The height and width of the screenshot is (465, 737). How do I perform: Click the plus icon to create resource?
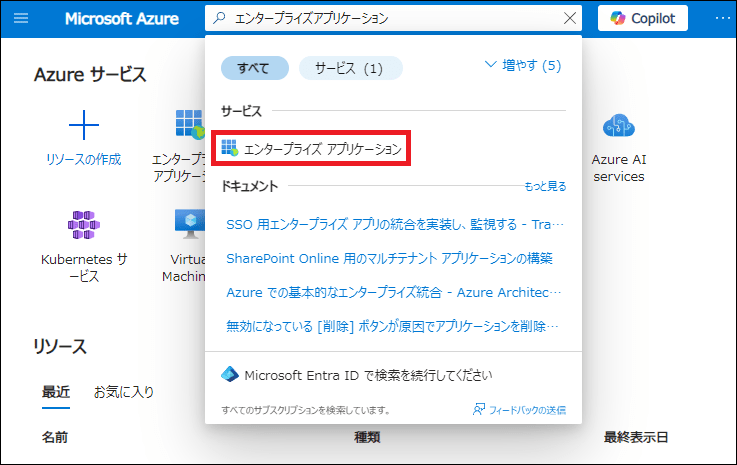[x=83, y=126]
